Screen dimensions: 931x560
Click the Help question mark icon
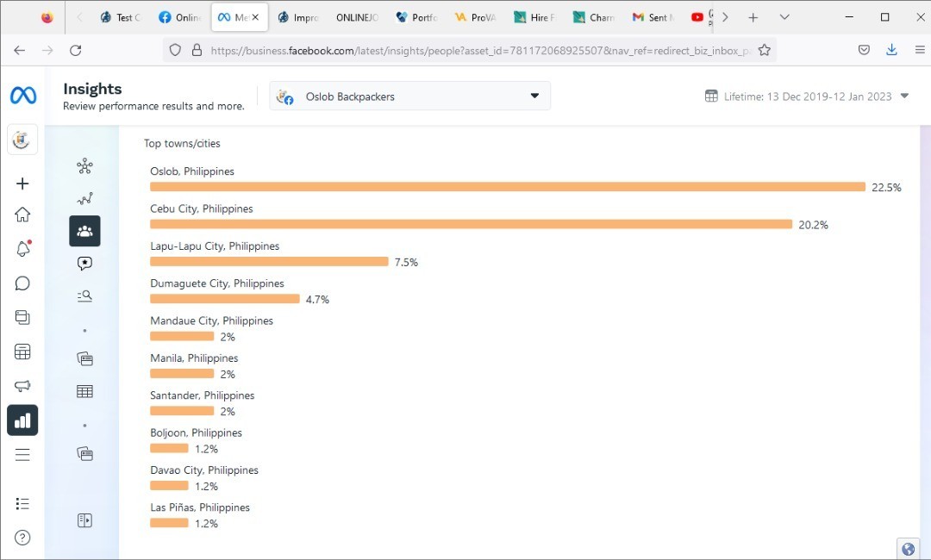pyautogui.click(x=23, y=538)
